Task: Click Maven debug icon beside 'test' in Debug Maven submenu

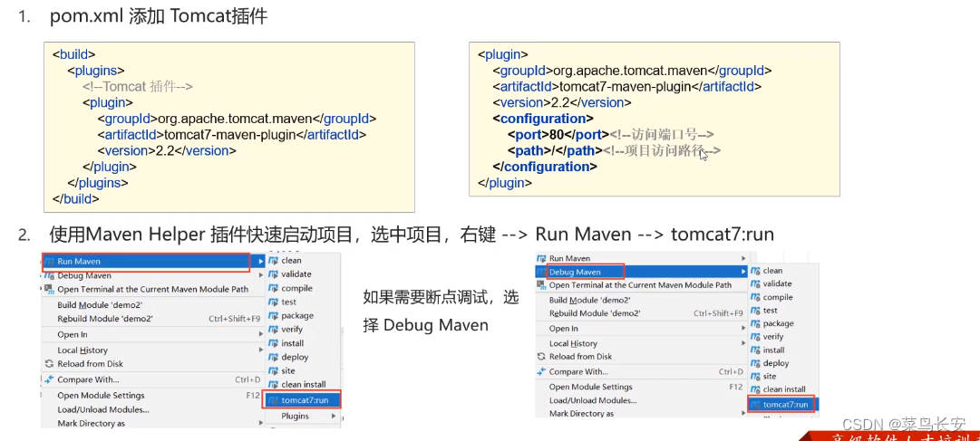Action: (755, 310)
